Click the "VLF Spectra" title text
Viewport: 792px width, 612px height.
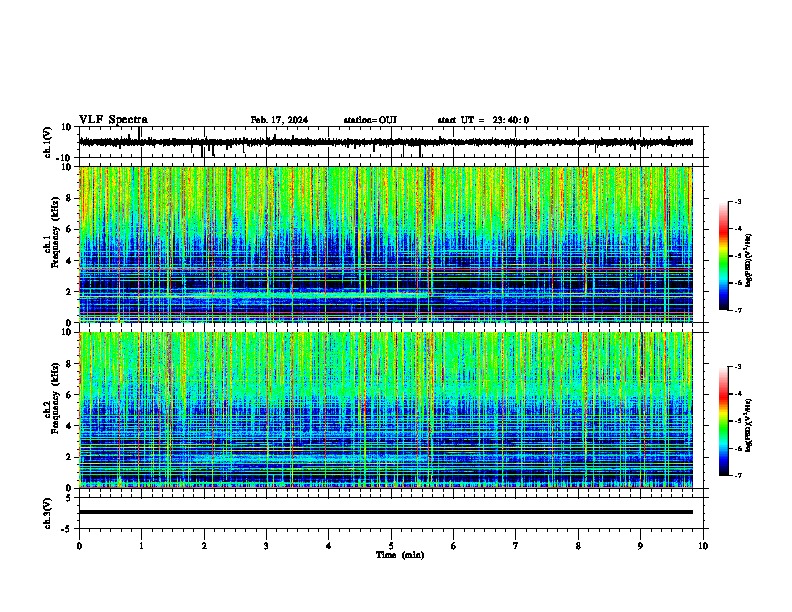[x=113, y=120]
